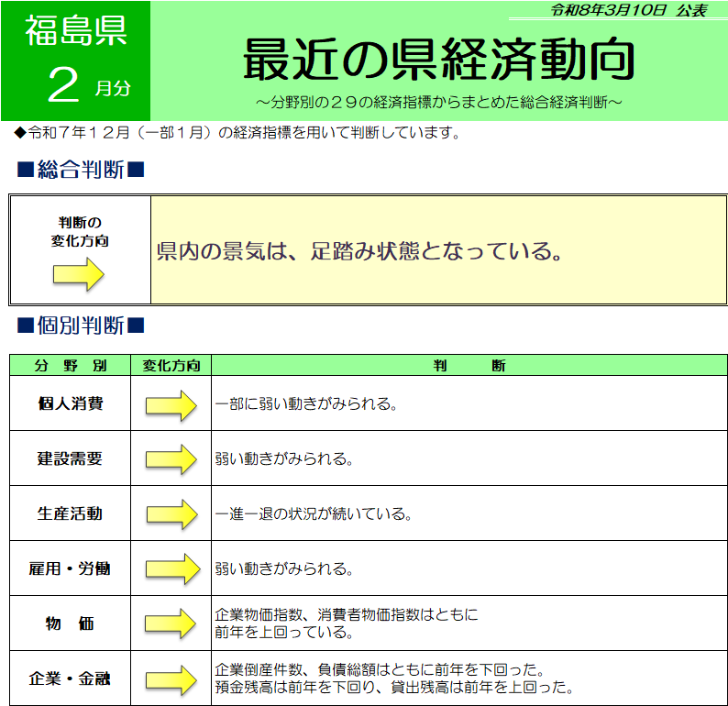Screen dimensions: 728x706
Task: Click the 変化方向 column header
Action: tap(171, 365)
